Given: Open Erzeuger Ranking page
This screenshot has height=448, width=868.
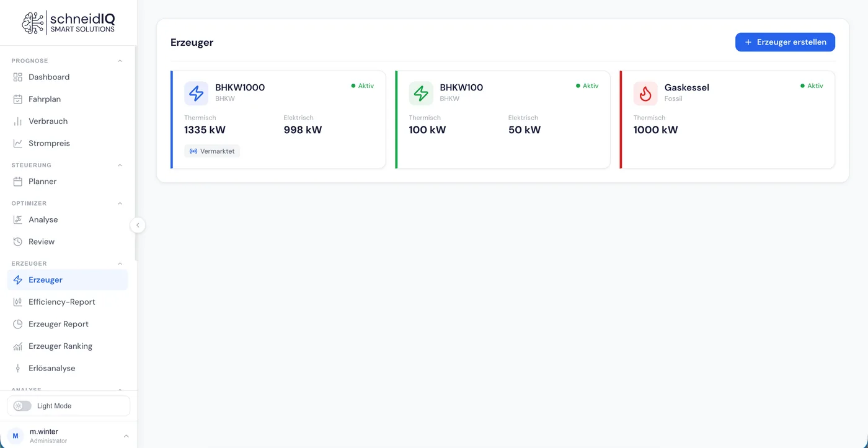Looking at the screenshot, I should click(68, 346).
